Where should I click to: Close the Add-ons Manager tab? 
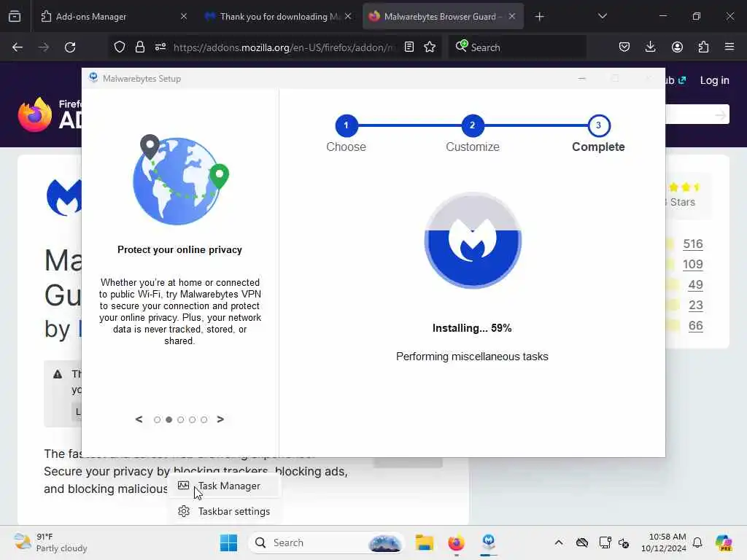pyautogui.click(x=183, y=17)
